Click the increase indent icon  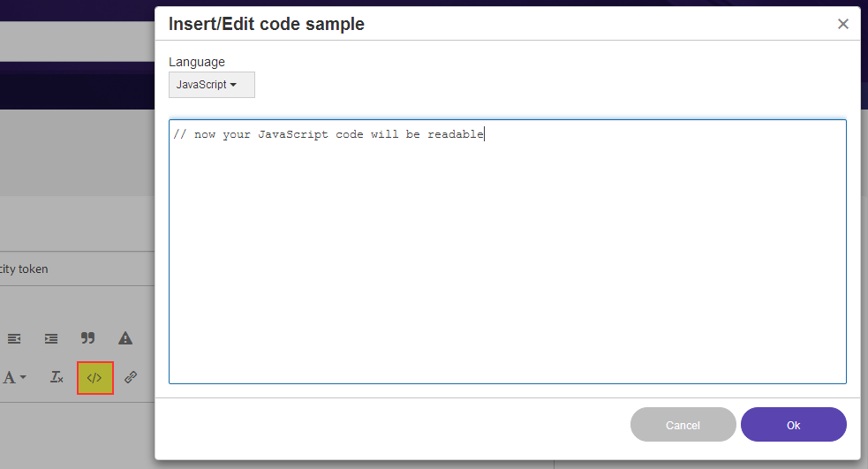pyautogui.click(x=51, y=338)
